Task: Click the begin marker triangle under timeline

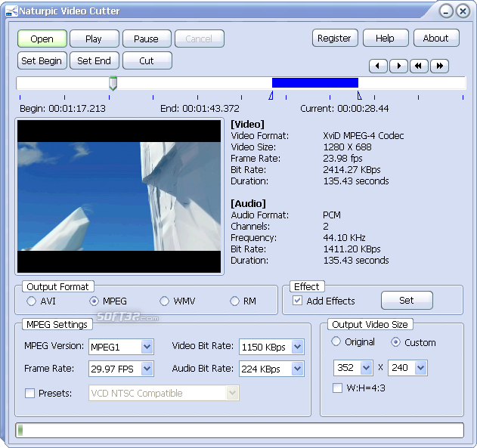Action: (x=271, y=95)
